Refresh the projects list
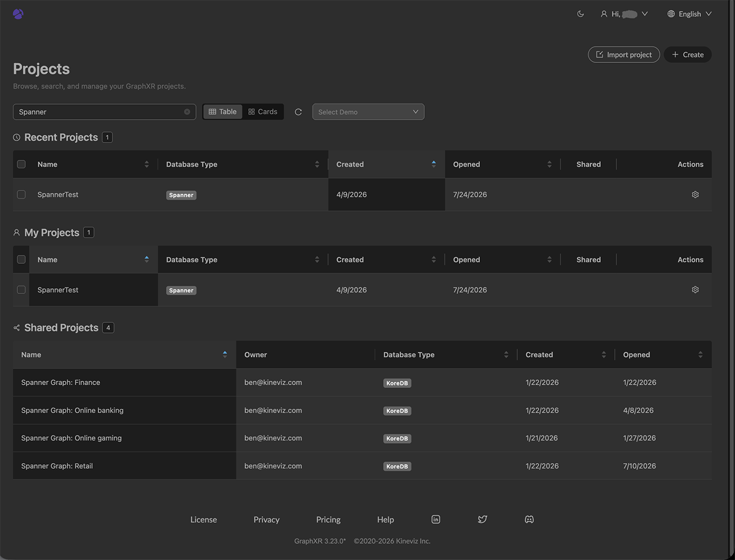735x560 pixels. 298,112
